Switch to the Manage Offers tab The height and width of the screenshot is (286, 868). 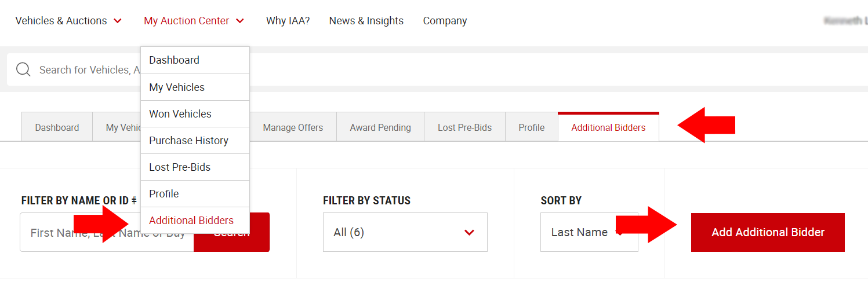click(293, 127)
